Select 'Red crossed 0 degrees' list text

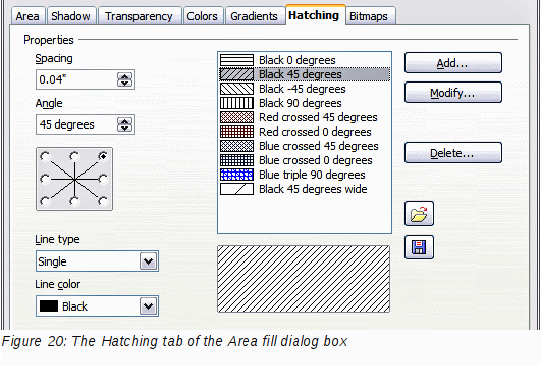(315, 132)
